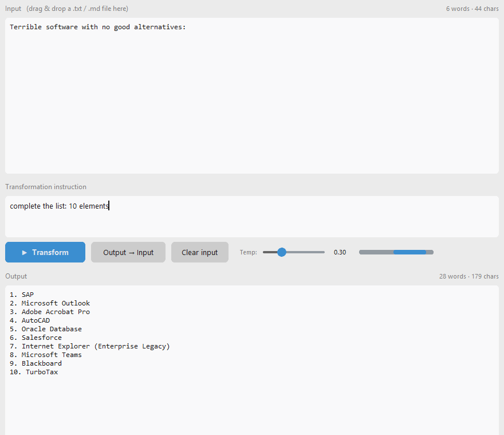The image size is (504, 435).
Task: Click the Input drag & drop hint label
Action: point(66,9)
